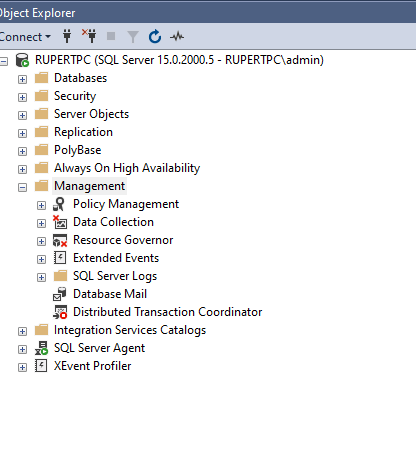This screenshot has width=416, height=459.
Task: Expand Always On High Availability folder
Action: point(22,169)
